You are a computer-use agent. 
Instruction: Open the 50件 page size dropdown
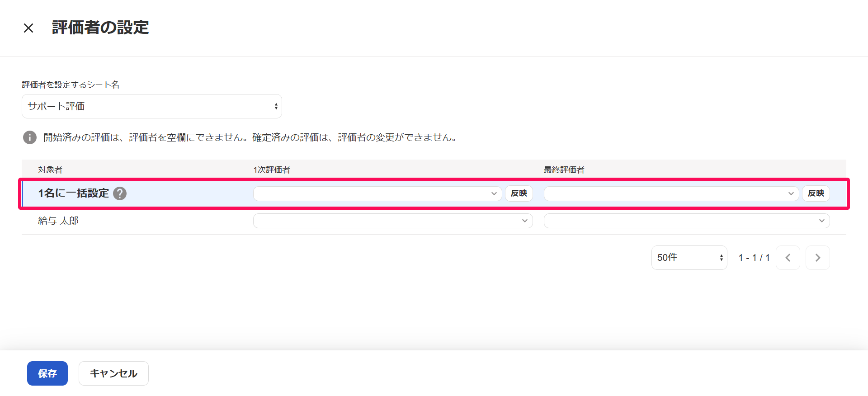point(689,258)
